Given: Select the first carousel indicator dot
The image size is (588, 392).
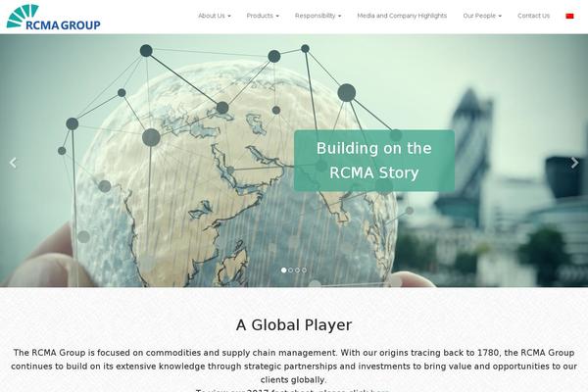Looking at the screenshot, I should [x=284, y=270].
